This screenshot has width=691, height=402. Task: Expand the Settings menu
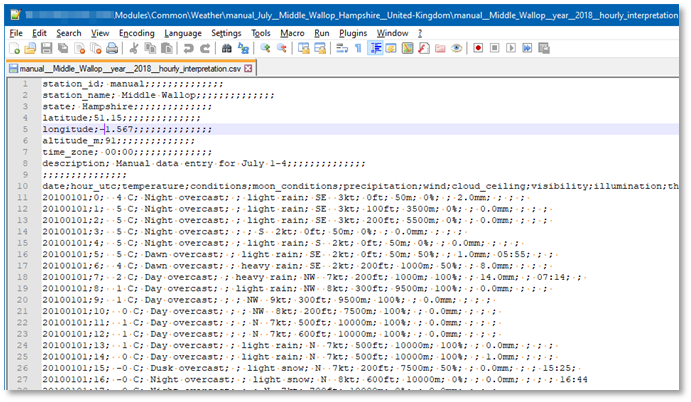click(x=226, y=33)
